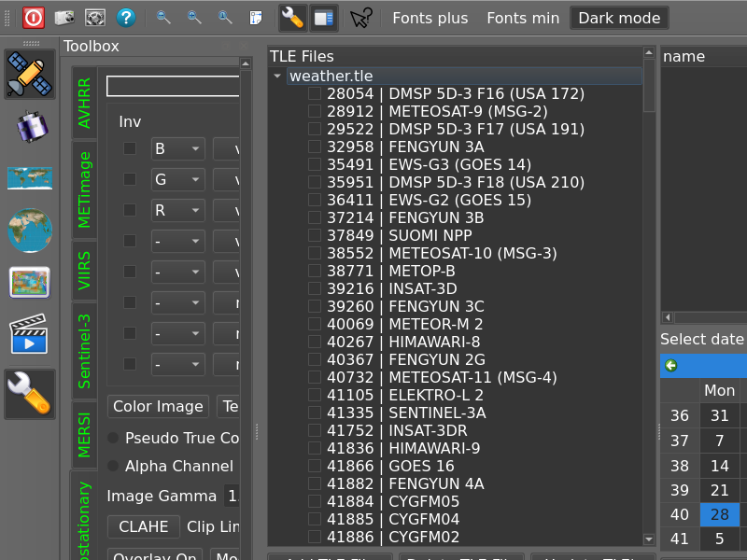Screen dimensions: 747x560
Task: Open the image viewer sidebar icon
Action: pyautogui.click(x=30, y=283)
